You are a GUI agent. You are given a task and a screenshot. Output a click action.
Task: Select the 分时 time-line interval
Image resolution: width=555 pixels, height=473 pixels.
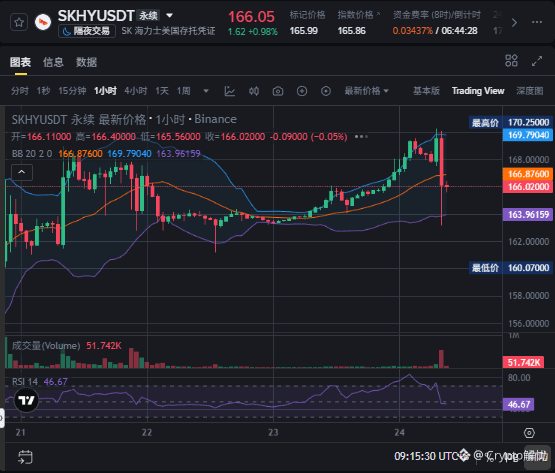19,91
